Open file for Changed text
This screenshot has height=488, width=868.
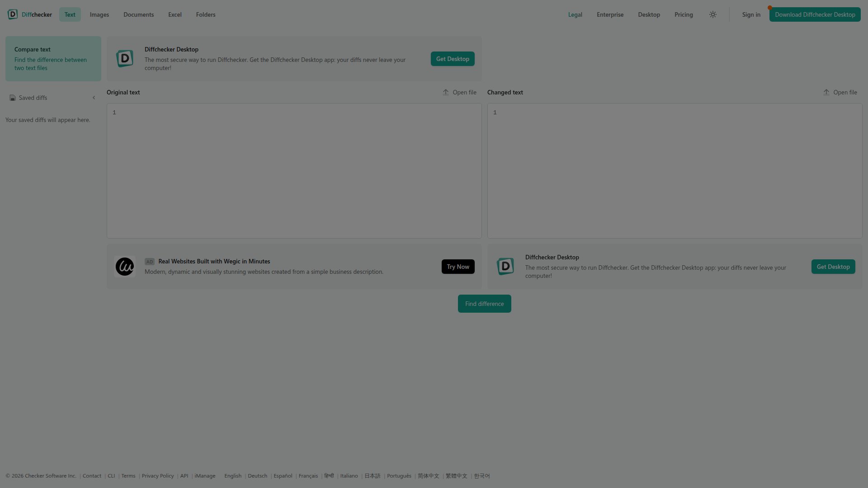[840, 92]
